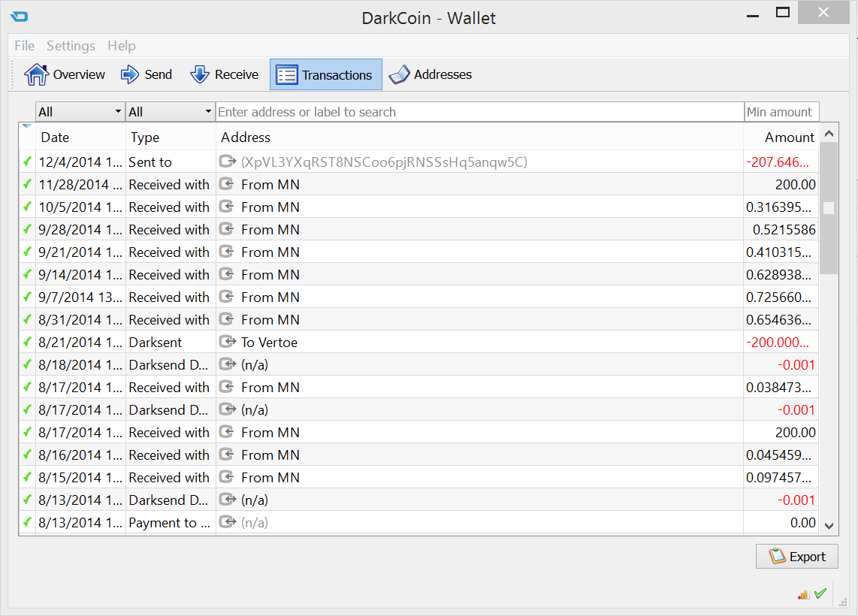Switch to the Overview tab

(65, 74)
